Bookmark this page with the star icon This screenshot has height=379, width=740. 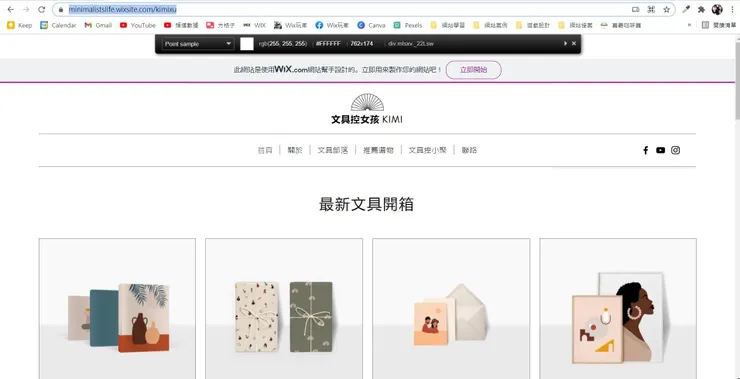pos(666,9)
